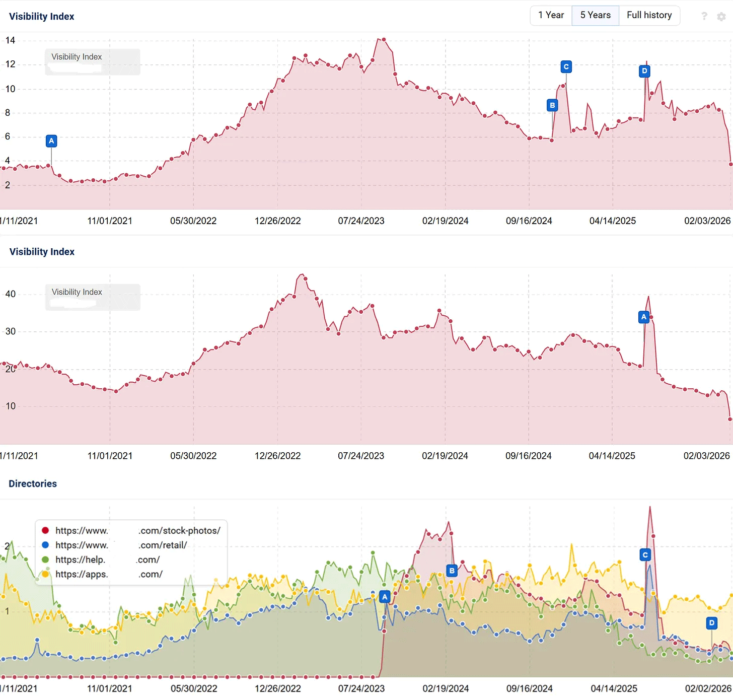Open event pin D in top chart
The image size is (733, 700).
pos(644,71)
